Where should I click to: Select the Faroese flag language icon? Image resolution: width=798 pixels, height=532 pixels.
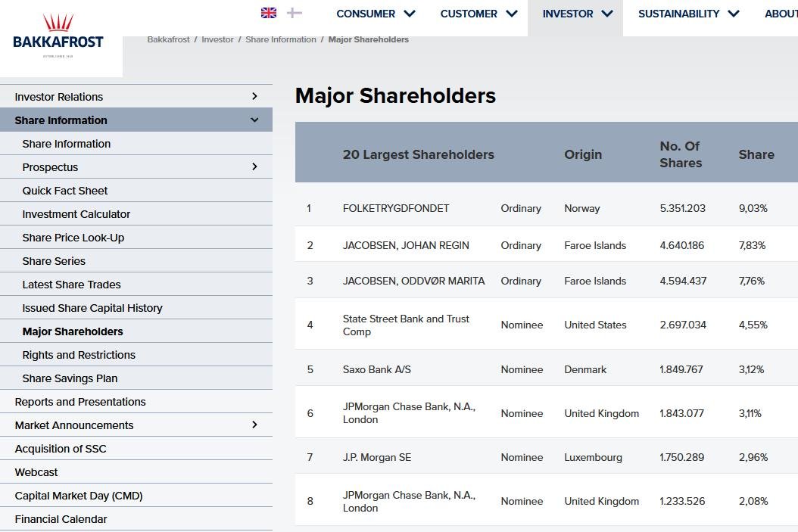(x=295, y=13)
